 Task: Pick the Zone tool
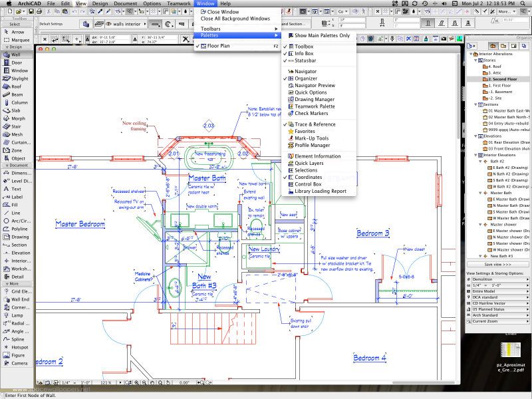(17, 150)
